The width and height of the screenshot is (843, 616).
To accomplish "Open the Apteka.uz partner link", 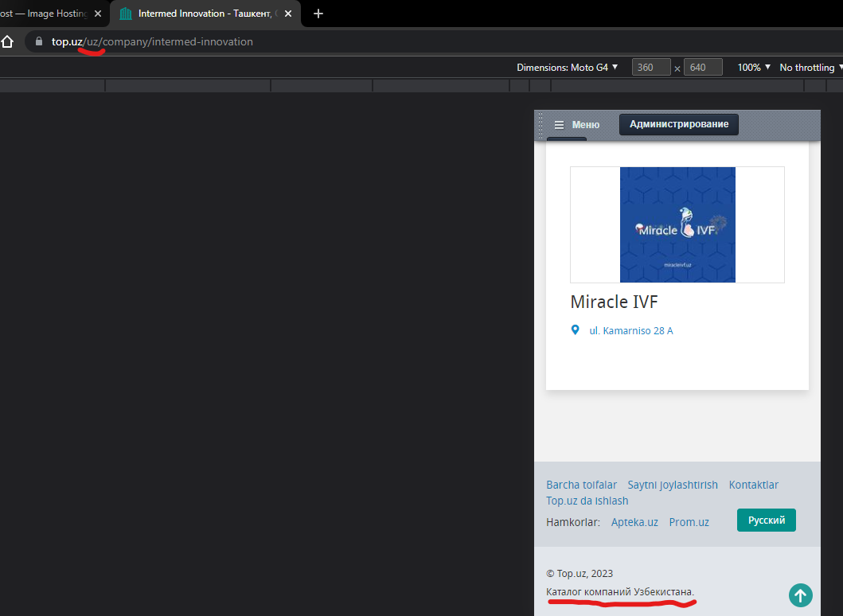I will pos(634,522).
